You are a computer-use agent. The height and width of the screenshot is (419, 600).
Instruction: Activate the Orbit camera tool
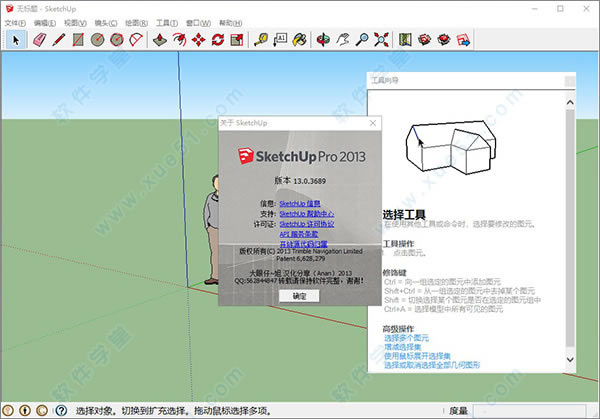pos(323,40)
